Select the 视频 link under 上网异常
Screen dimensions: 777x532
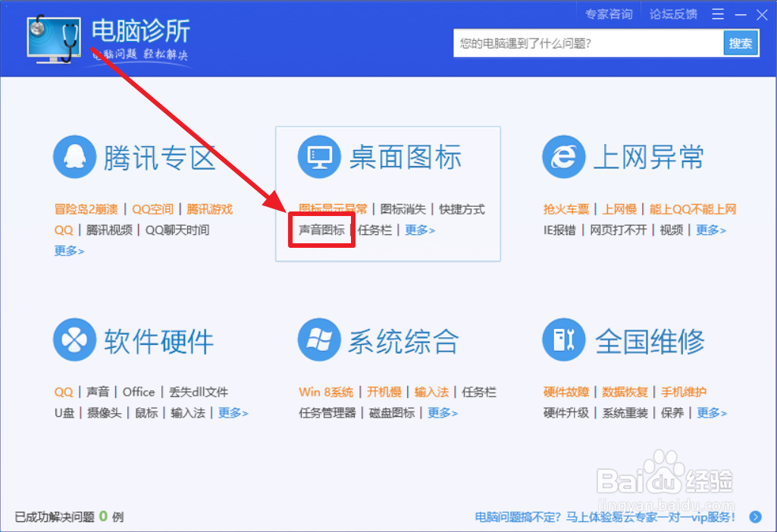672,230
